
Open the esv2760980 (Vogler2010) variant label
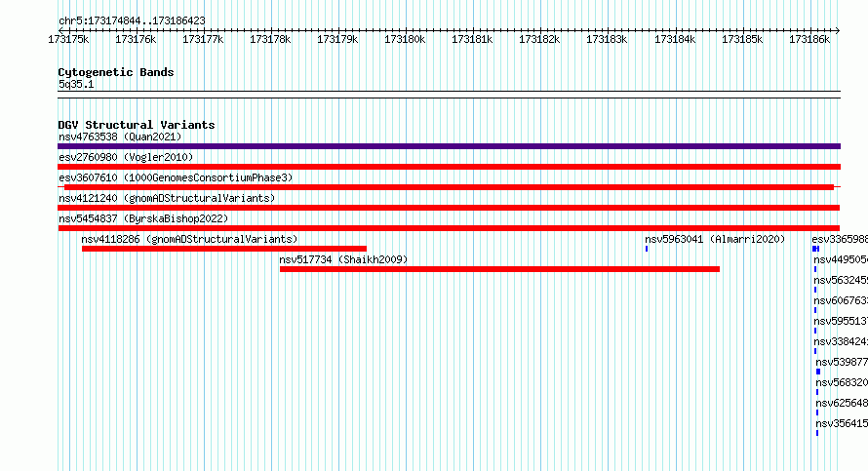pos(126,157)
